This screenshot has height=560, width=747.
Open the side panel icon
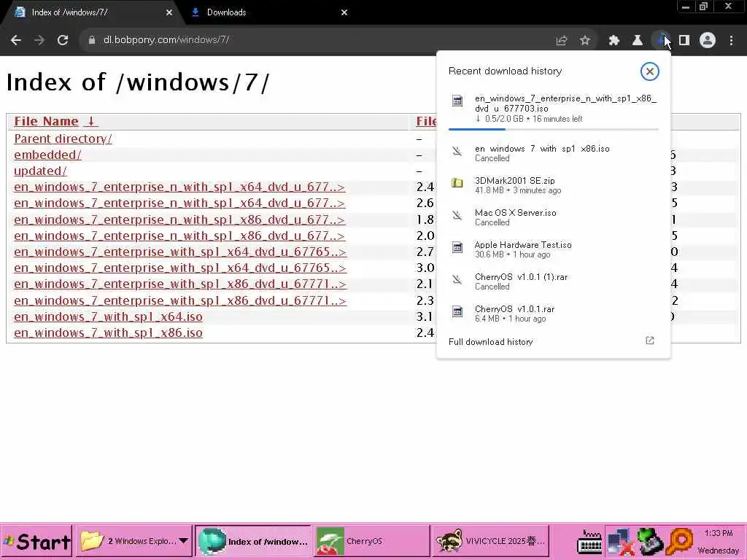tap(684, 41)
